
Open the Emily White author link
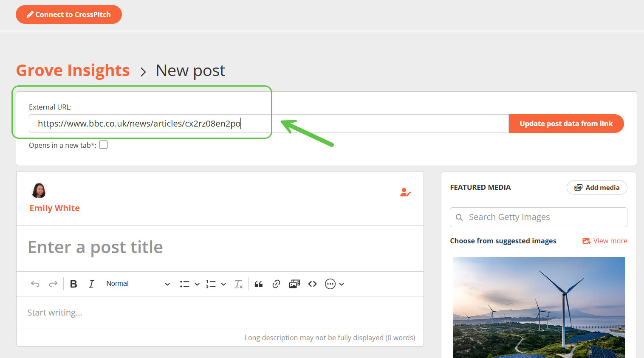(x=55, y=208)
